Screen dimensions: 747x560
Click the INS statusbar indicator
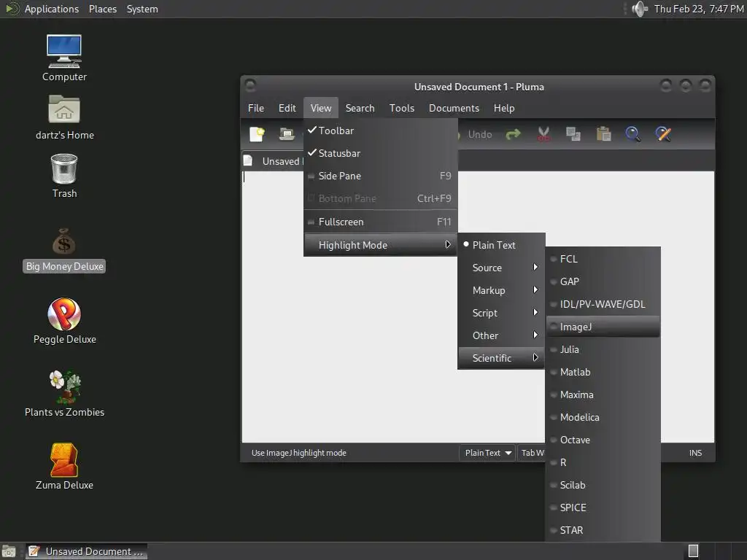coord(695,453)
